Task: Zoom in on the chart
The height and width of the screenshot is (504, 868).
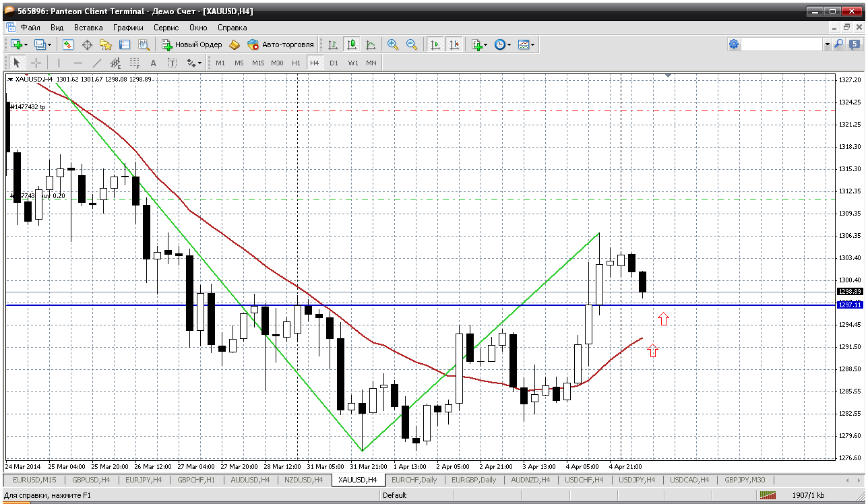Action: tap(392, 44)
